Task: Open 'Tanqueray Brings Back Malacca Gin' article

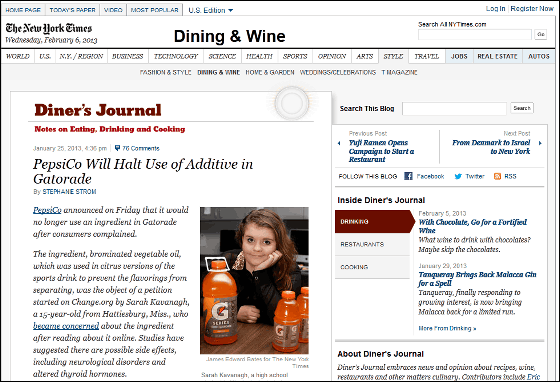Action: 478,279
